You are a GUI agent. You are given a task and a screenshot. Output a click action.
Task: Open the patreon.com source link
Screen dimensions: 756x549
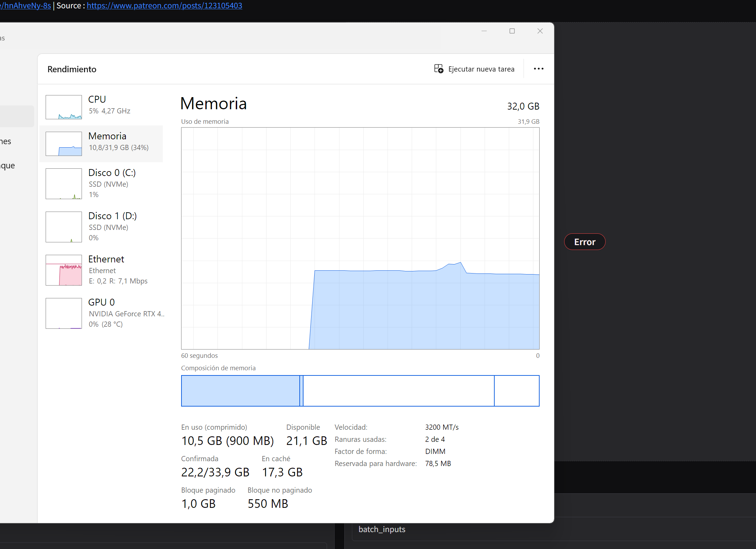(164, 6)
